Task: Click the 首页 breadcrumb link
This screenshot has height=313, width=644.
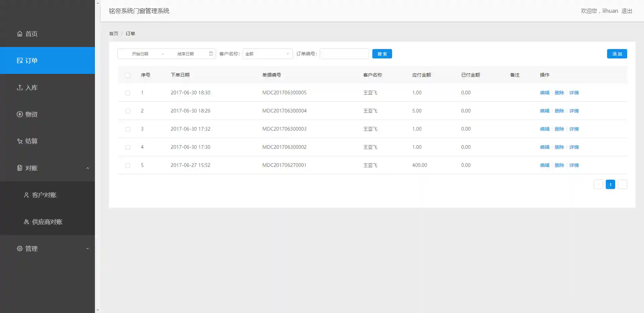Action: click(x=114, y=34)
